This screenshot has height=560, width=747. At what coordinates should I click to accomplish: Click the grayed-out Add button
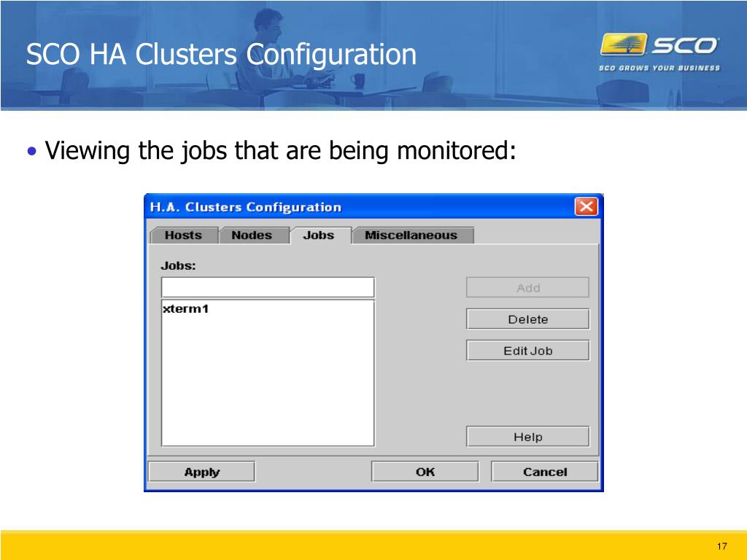pos(528,287)
